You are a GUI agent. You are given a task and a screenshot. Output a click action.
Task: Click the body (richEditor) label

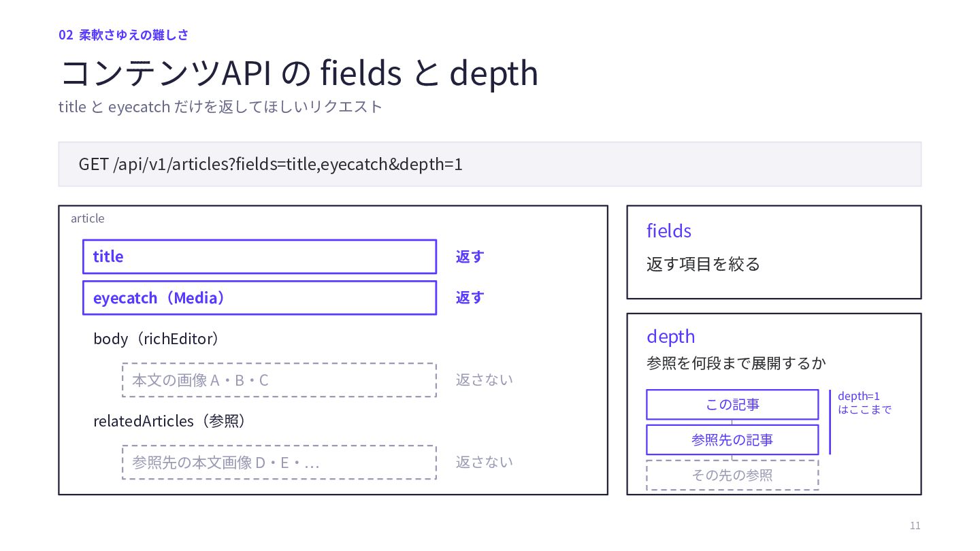point(156,339)
